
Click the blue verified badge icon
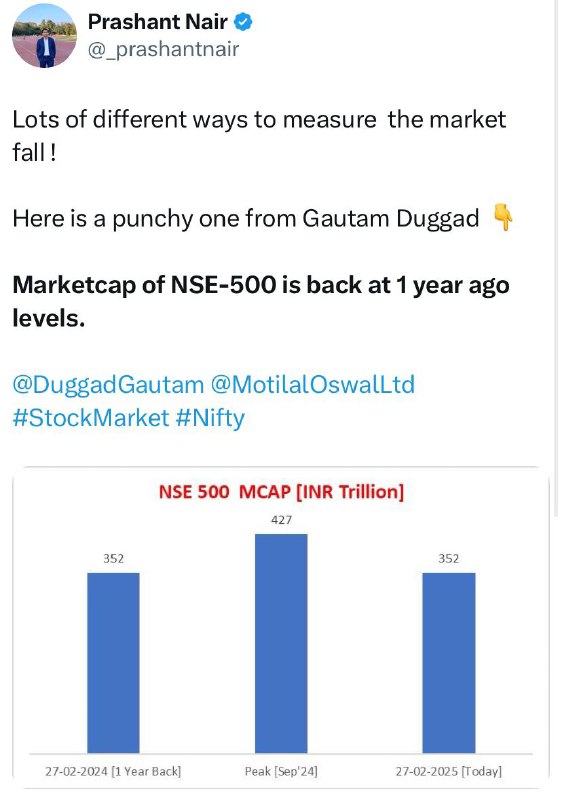tap(243, 22)
